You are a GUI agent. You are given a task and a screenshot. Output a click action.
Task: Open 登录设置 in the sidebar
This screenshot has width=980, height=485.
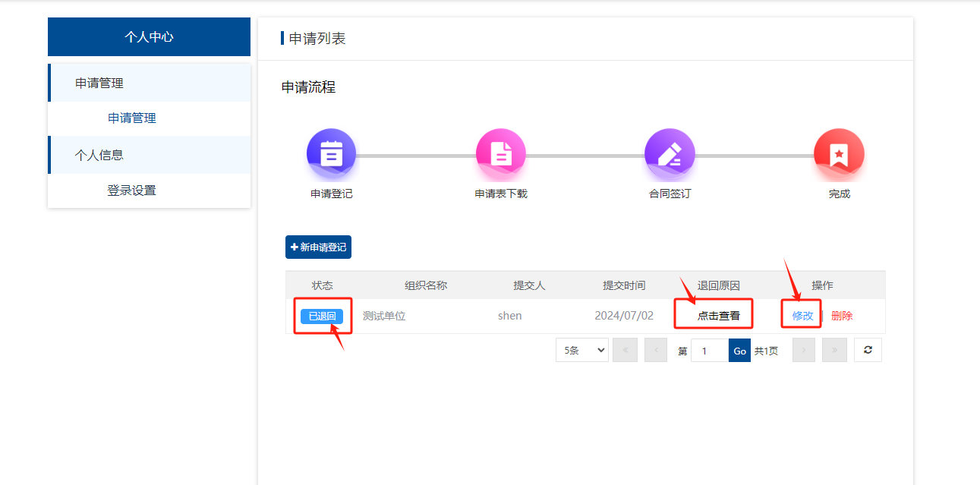pyautogui.click(x=132, y=191)
